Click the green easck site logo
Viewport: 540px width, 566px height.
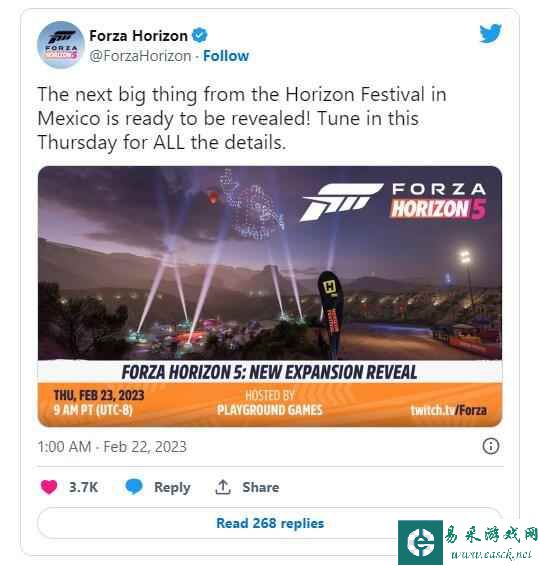pos(421,542)
